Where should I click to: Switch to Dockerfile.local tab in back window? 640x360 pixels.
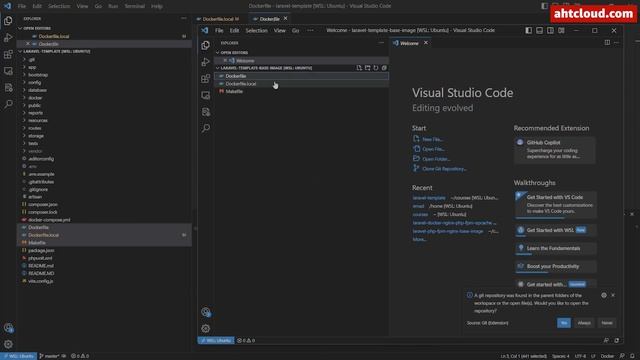(218, 19)
